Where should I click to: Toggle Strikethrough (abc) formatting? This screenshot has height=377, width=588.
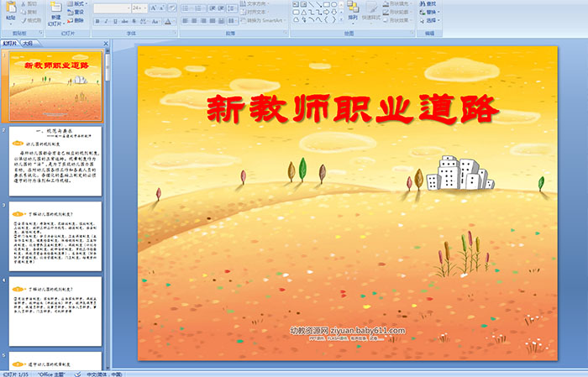(124, 21)
